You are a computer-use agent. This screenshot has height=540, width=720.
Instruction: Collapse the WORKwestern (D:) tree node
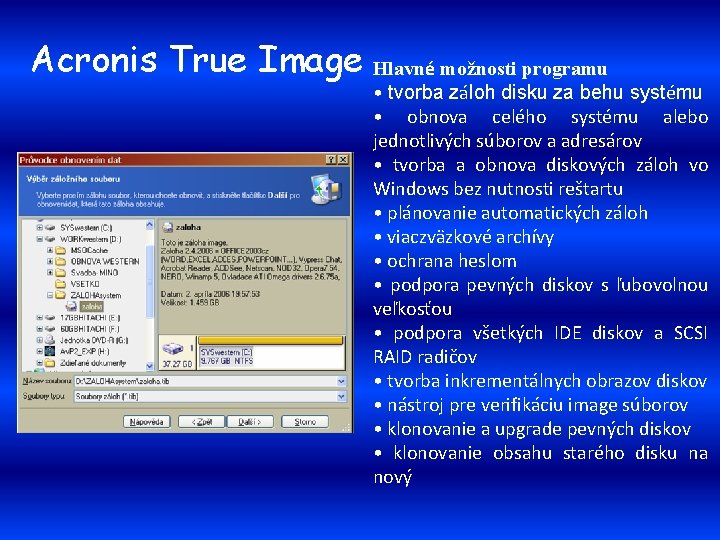coord(39,239)
